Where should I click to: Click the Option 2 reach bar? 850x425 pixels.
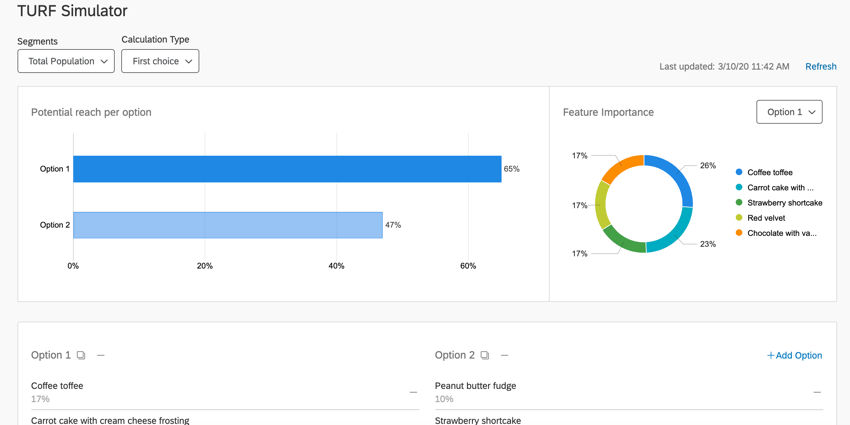point(228,225)
